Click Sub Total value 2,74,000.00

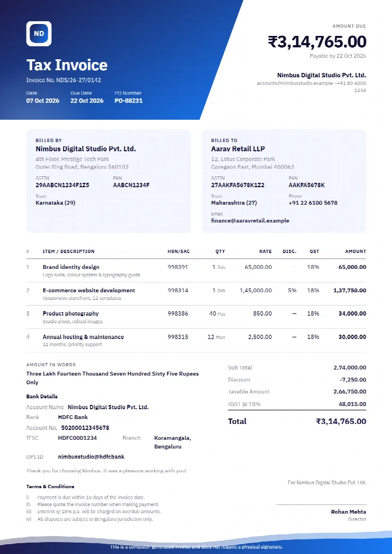pyautogui.click(x=350, y=368)
